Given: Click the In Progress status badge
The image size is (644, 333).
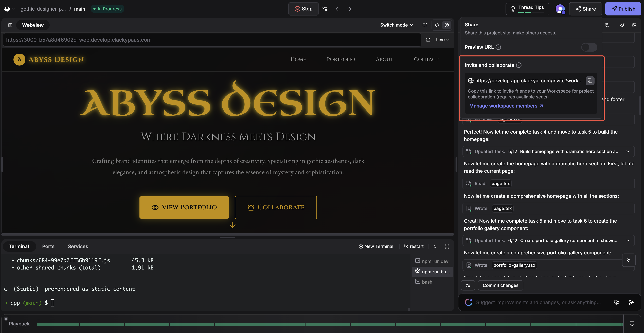Looking at the screenshot, I should pos(107,9).
